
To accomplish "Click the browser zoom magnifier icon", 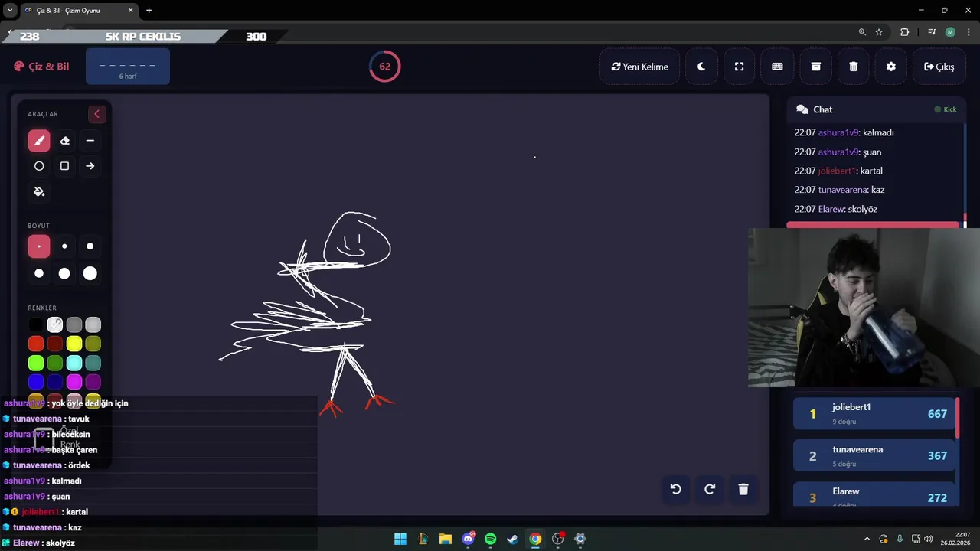I will coord(862,32).
